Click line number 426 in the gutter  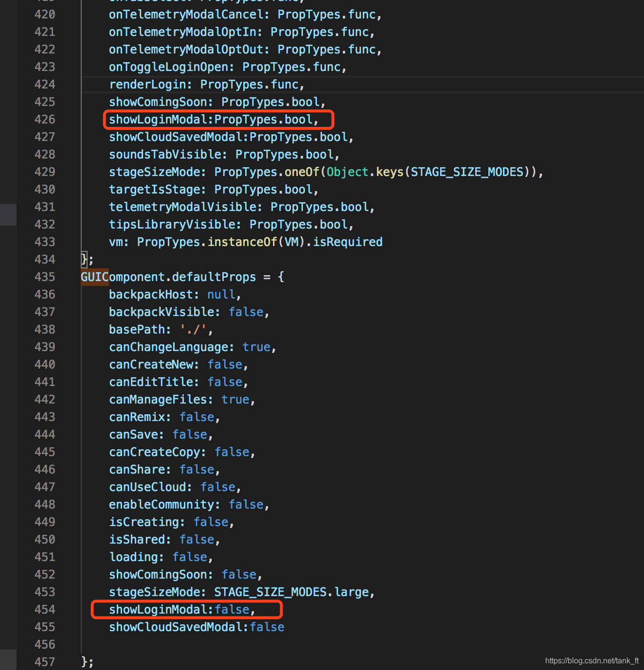click(45, 120)
